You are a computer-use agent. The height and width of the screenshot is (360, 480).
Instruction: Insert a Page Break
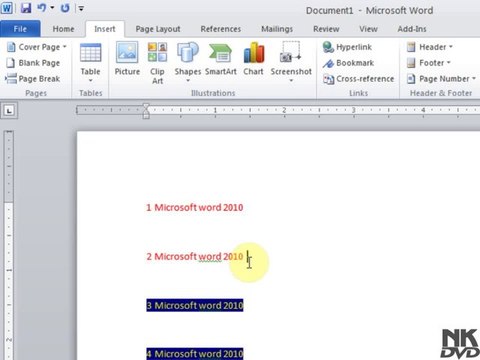(33, 79)
